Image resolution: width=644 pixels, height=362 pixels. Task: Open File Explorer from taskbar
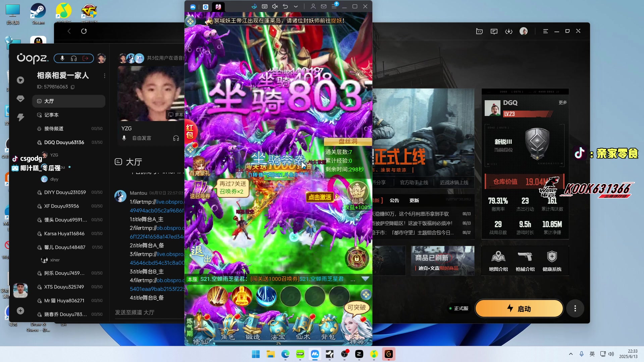pyautogui.click(x=270, y=354)
